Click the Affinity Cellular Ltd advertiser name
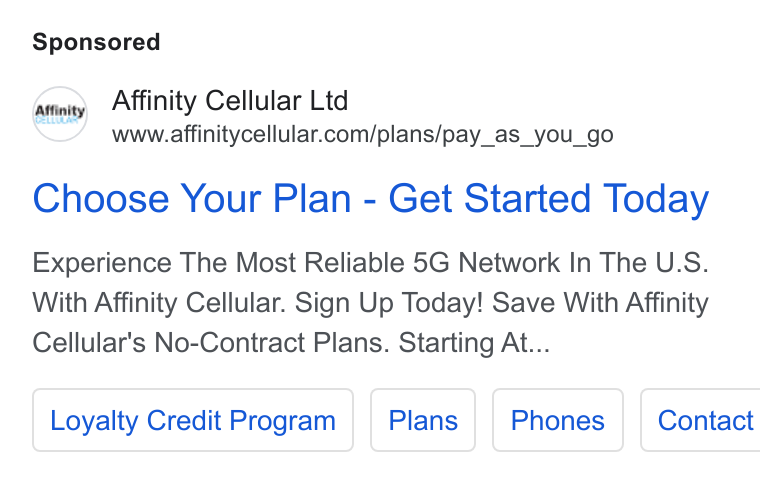The image size is (760, 484). coord(230,101)
